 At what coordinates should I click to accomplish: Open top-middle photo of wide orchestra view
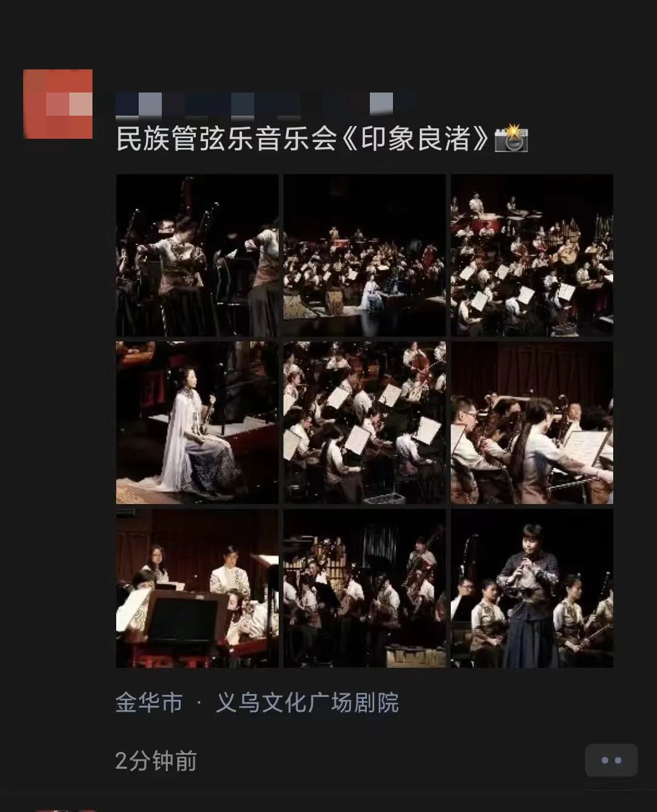coord(364,255)
